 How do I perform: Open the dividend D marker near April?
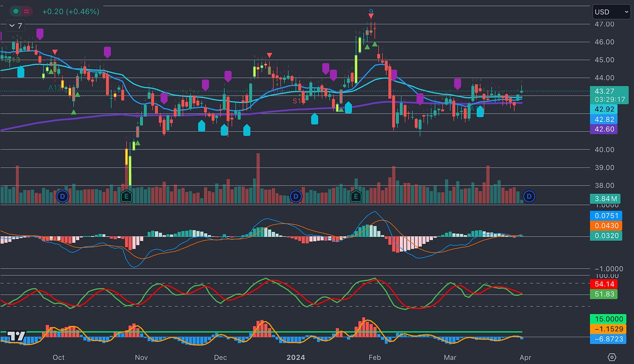coord(529,196)
